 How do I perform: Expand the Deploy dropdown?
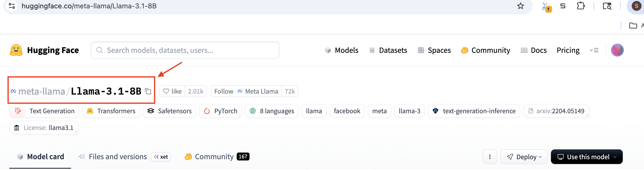click(x=524, y=157)
